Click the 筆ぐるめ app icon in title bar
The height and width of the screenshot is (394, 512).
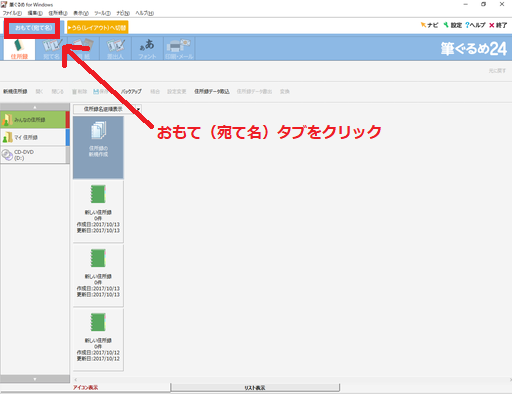(4, 5)
